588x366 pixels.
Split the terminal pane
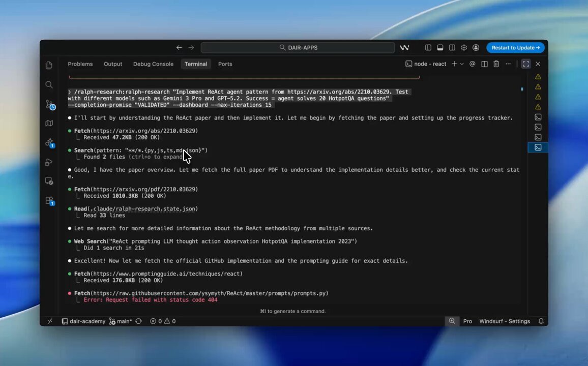[485, 64]
